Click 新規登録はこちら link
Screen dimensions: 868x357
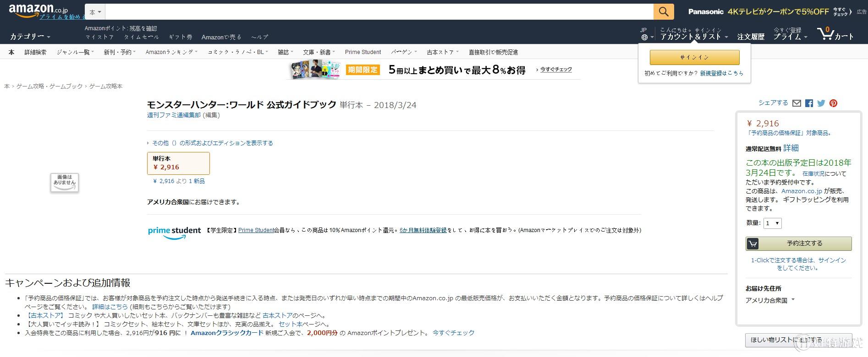point(721,73)
